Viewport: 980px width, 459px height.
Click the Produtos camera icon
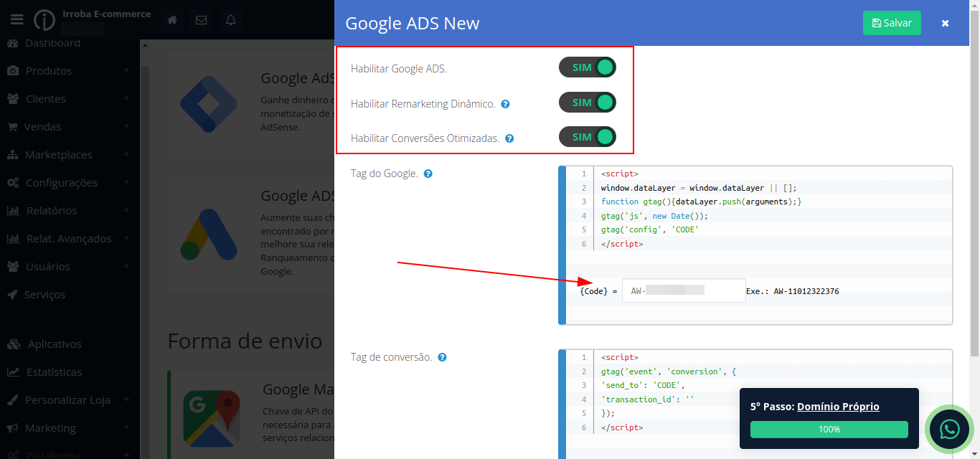coord(13,71)
